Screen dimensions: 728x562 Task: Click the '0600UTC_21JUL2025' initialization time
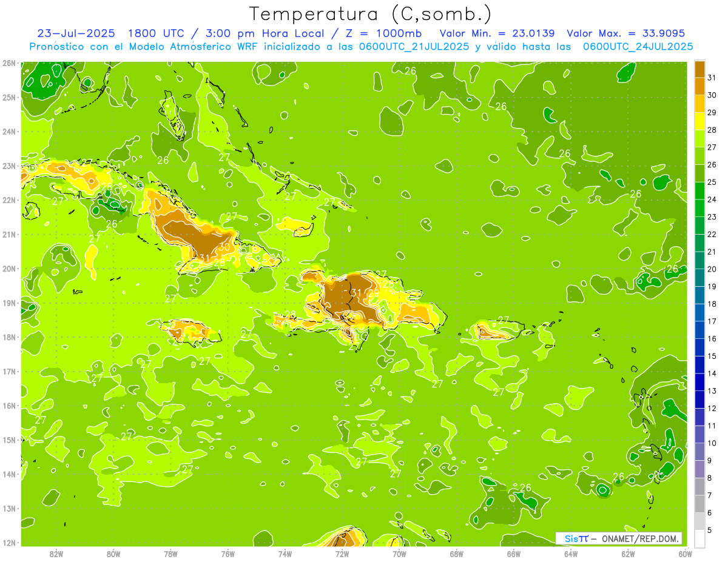coord(414,46)
